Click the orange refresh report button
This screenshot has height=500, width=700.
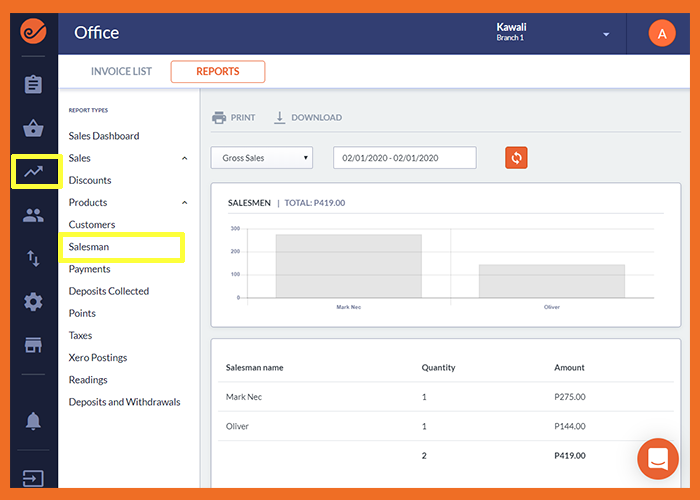(516, 158)
